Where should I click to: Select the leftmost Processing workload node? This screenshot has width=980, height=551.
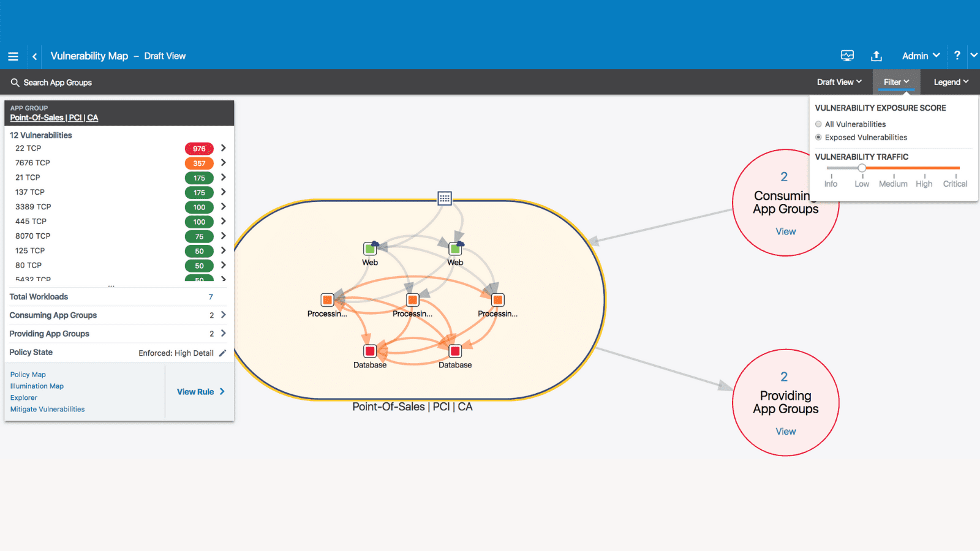[x=327, y=300]
